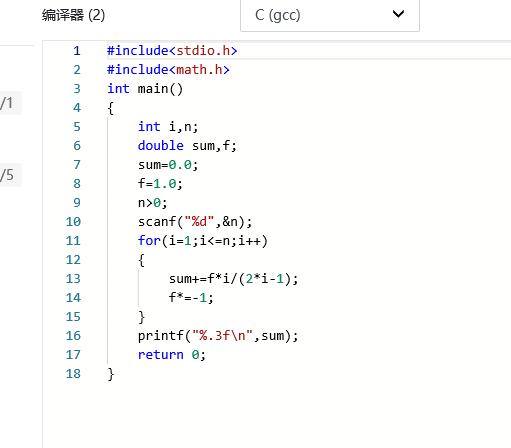Click the printf statement on line 16

[x=218, y=336]
